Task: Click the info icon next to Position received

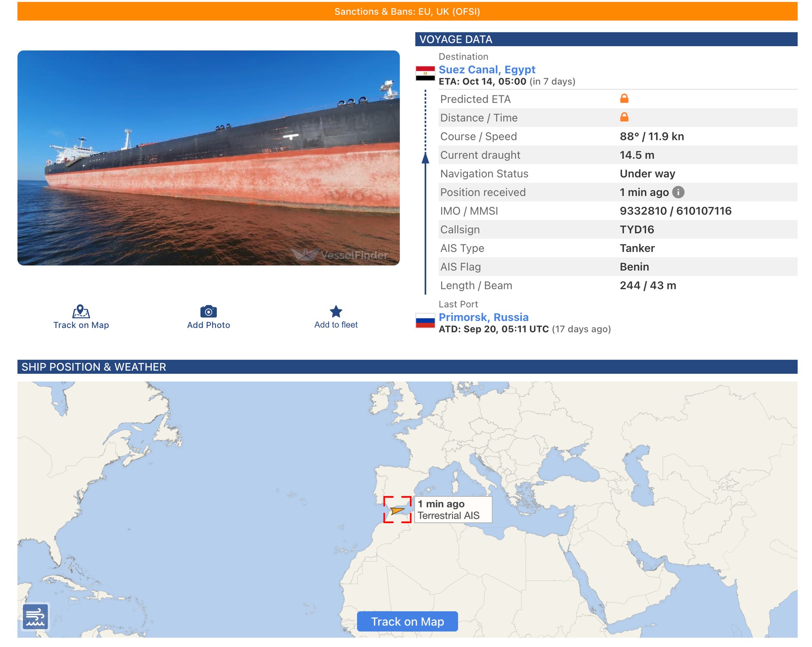Action: (678, 192)
